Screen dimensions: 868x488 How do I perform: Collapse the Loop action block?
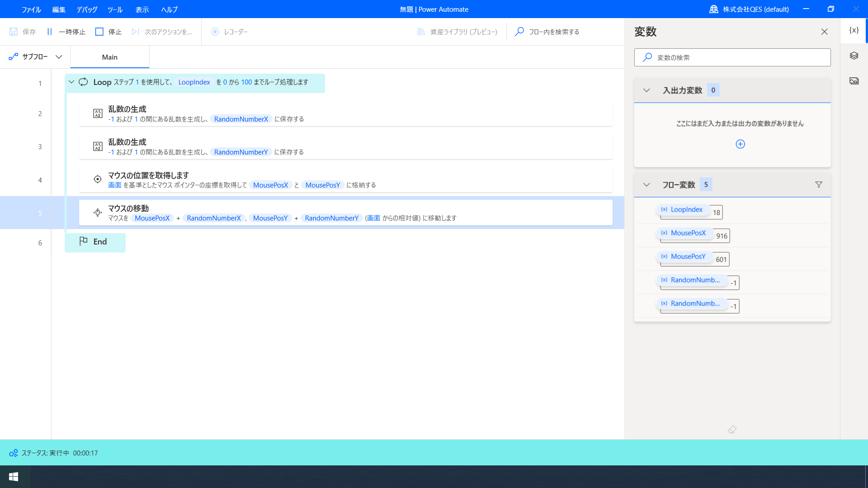click(x=71, y=82)
